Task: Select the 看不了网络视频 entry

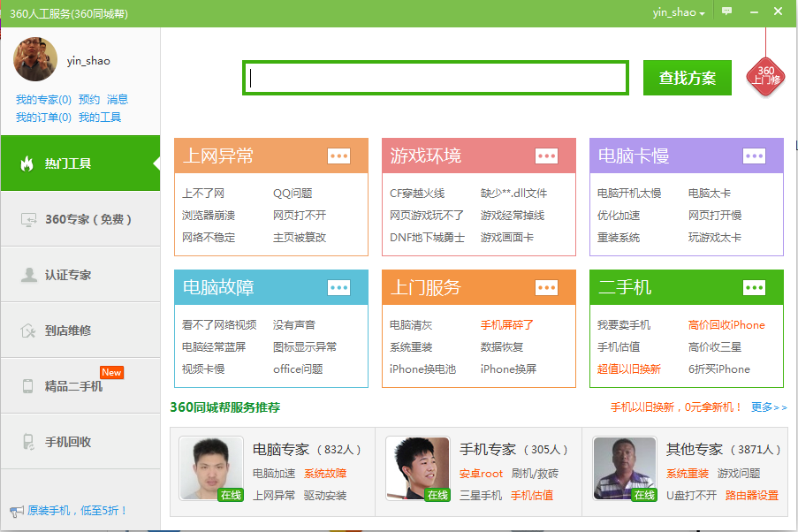Action: pos(219,325)
